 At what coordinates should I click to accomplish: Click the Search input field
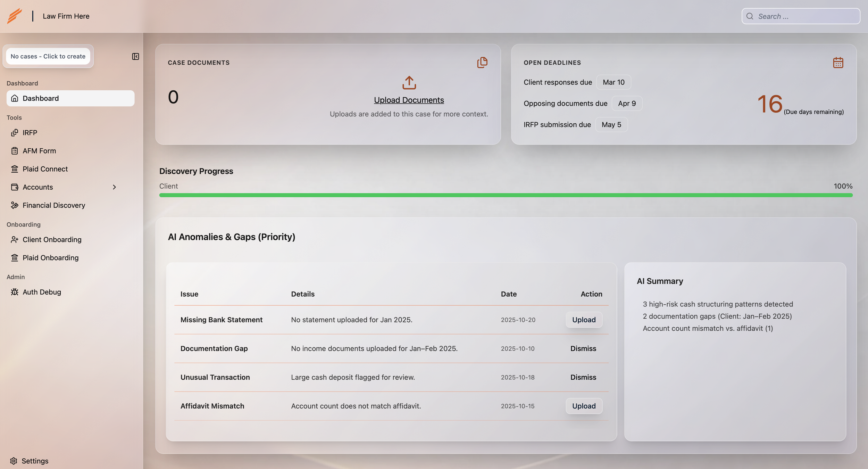point(806,16)
